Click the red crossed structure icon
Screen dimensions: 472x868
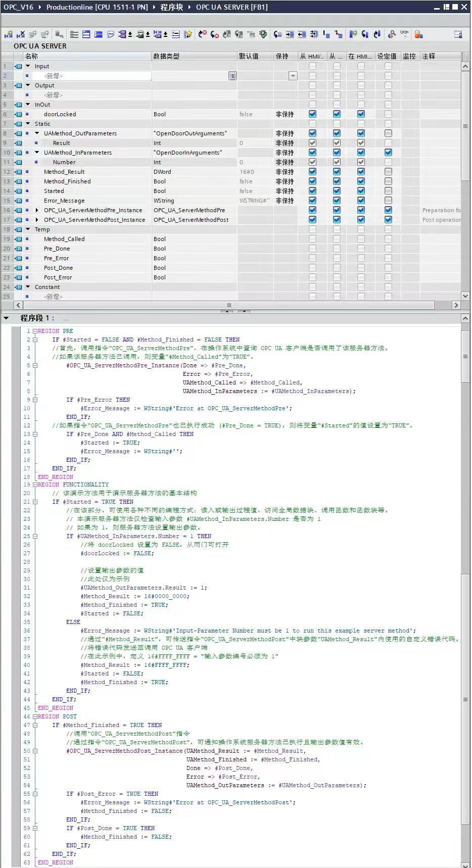(x=339, y=34)
